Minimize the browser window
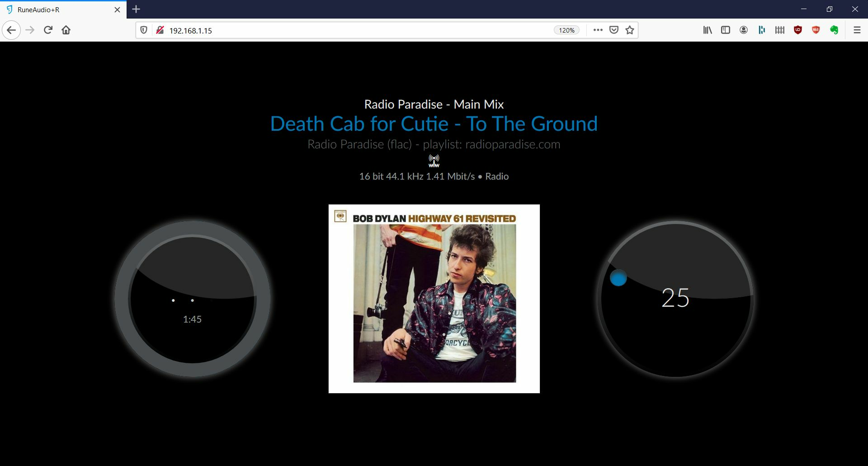 pyautogui.click(x=804, y=9)
